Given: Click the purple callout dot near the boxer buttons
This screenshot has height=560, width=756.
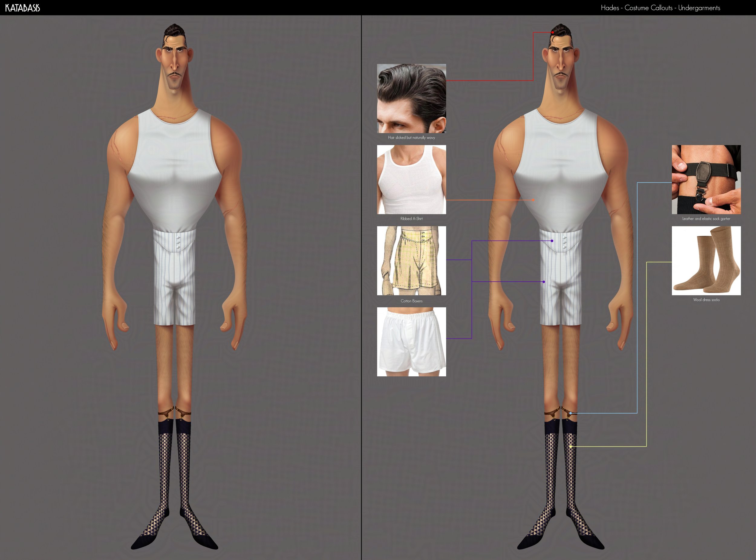Looking at the screenshot, I should [x=552, y=241].
